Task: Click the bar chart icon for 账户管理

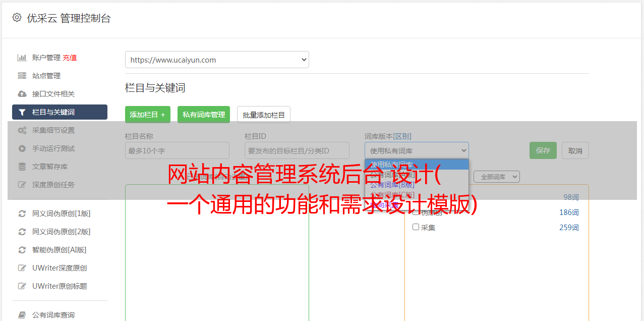Action: click(x=22, y=58)
